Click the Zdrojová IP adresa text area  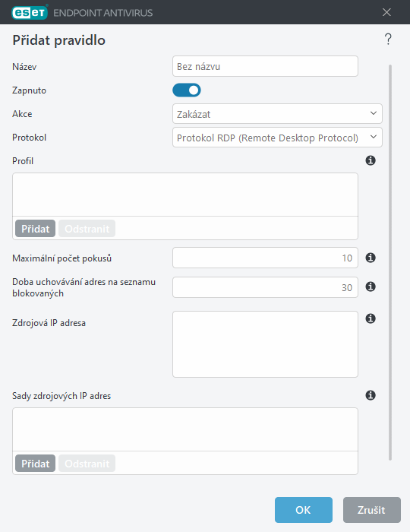click(265, 344)
